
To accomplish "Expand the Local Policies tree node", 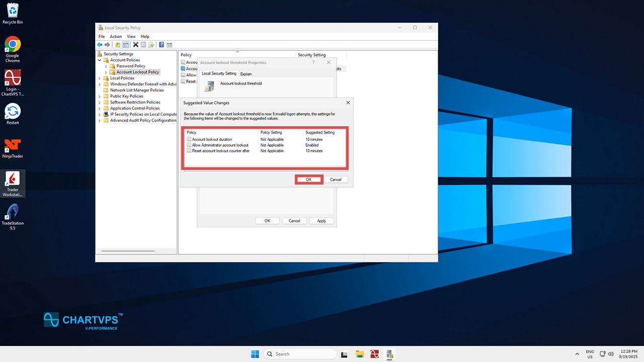I will [x=100, y=78].
